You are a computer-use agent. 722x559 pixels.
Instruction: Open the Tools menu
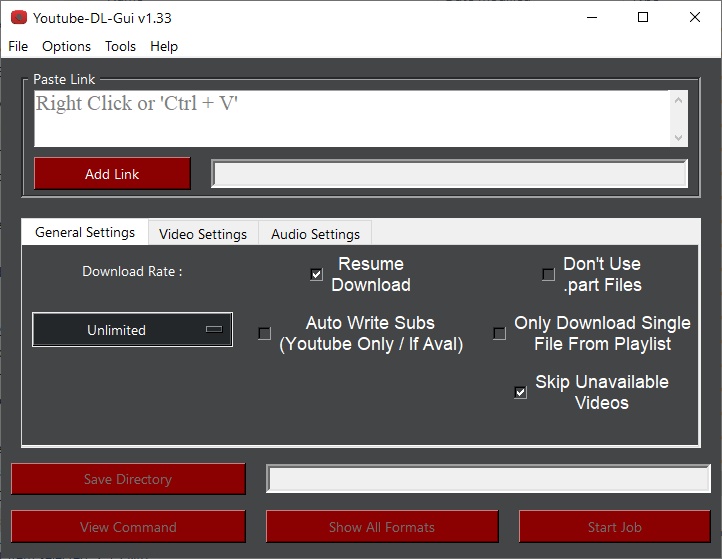[120, 47]
